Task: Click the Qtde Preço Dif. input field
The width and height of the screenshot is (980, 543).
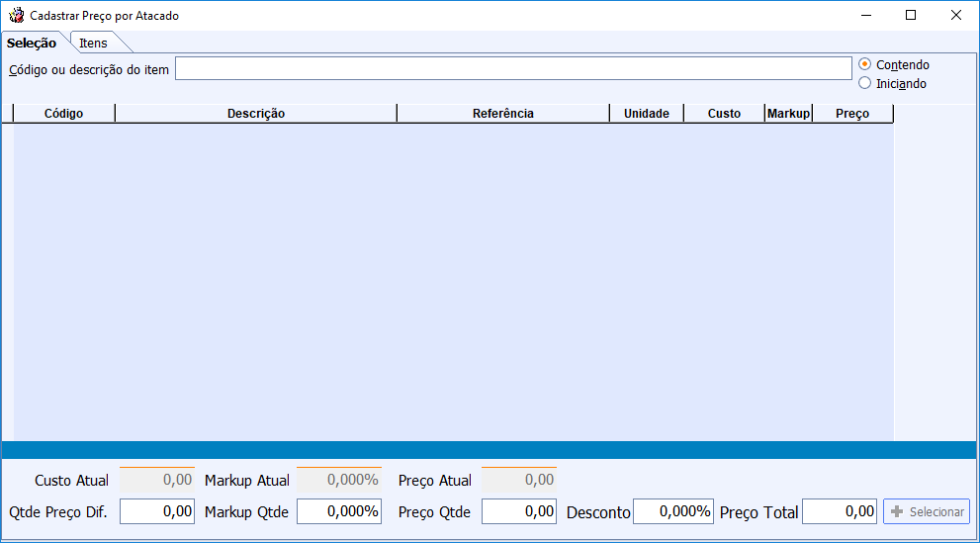Action: (x=156, y=511)
